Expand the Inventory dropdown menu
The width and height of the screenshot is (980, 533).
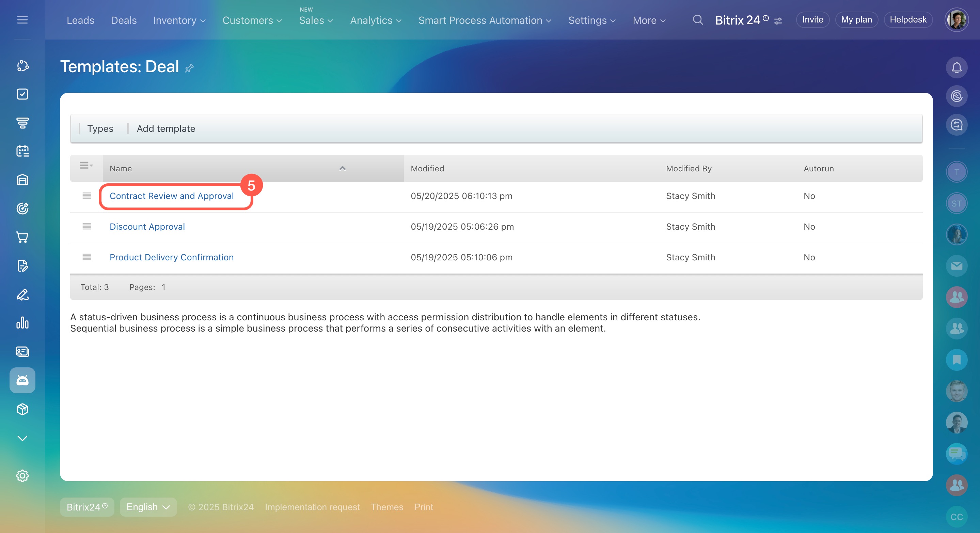pos(179,20)
